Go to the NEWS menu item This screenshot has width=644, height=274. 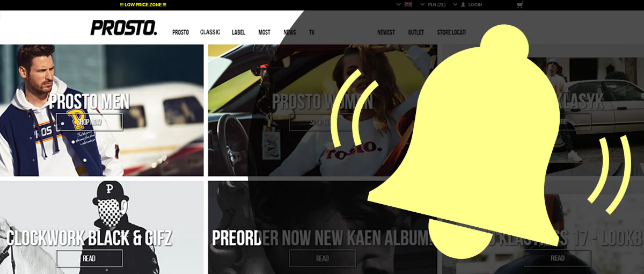pyautogui.click(x=290, y=32)
